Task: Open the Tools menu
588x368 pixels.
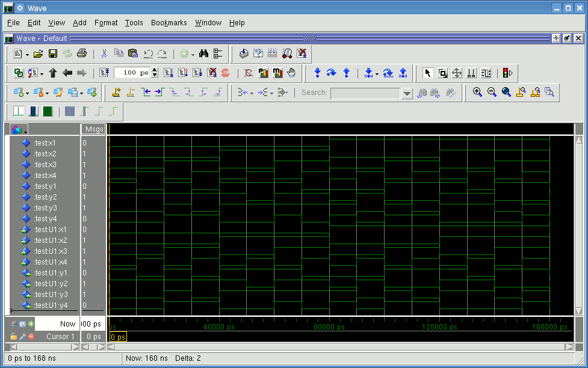Action: pos(134,23)
